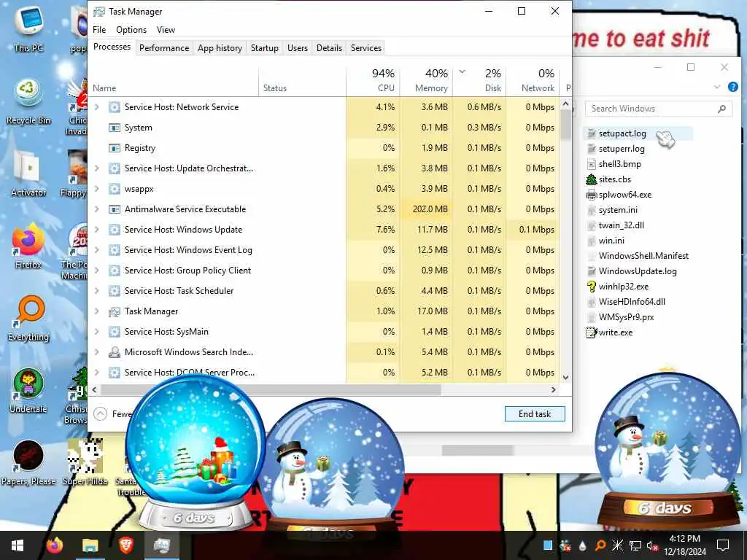Click the Everything magnifier tray icon
Screen dimensions: 747x560
(x=600, y=545)
